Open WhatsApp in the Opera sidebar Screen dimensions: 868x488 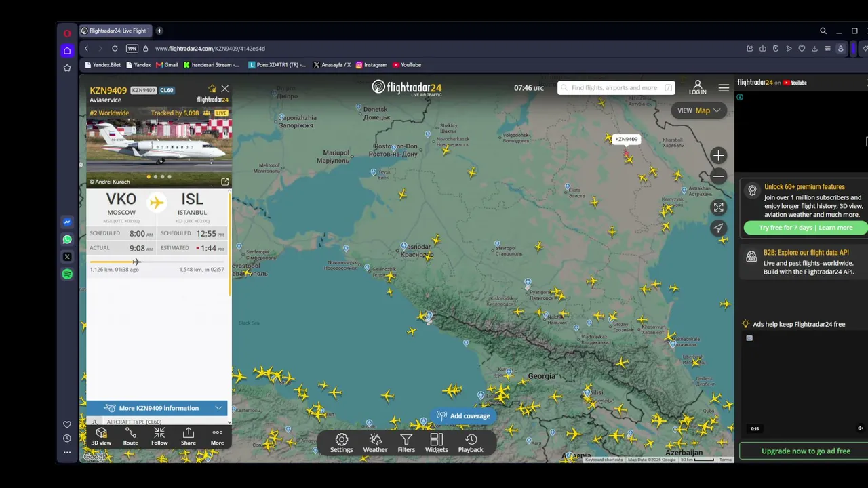click(67, 239)
